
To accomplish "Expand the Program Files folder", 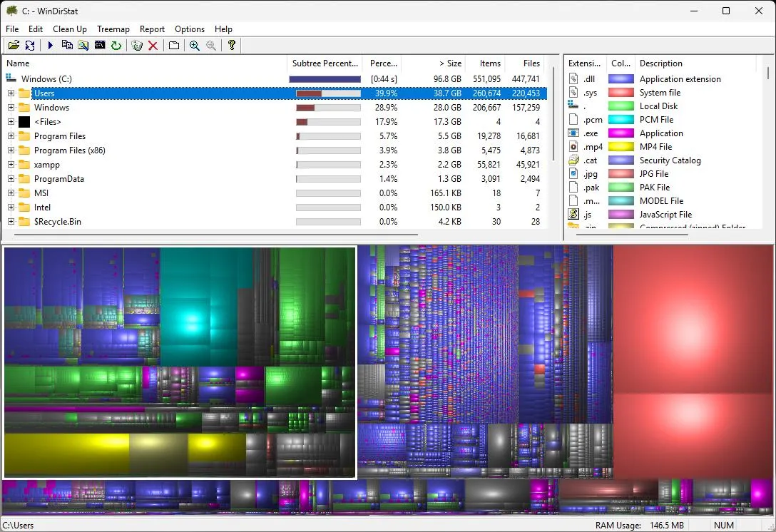I will point(11,136).
